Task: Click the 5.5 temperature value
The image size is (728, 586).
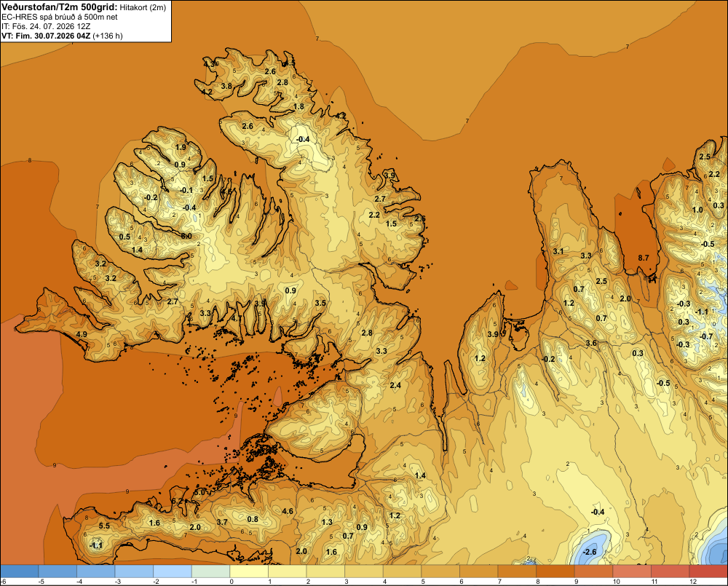Action: pos(104,526)
